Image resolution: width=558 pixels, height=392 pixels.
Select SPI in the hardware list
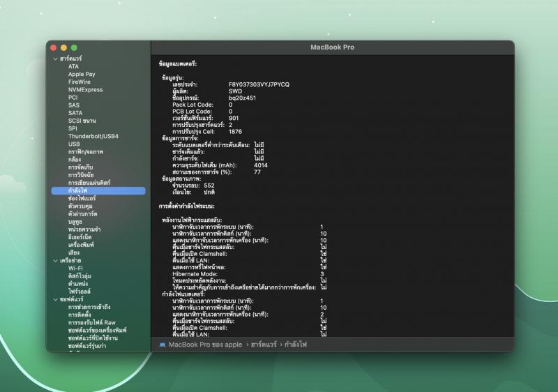[x=73, y=128]
